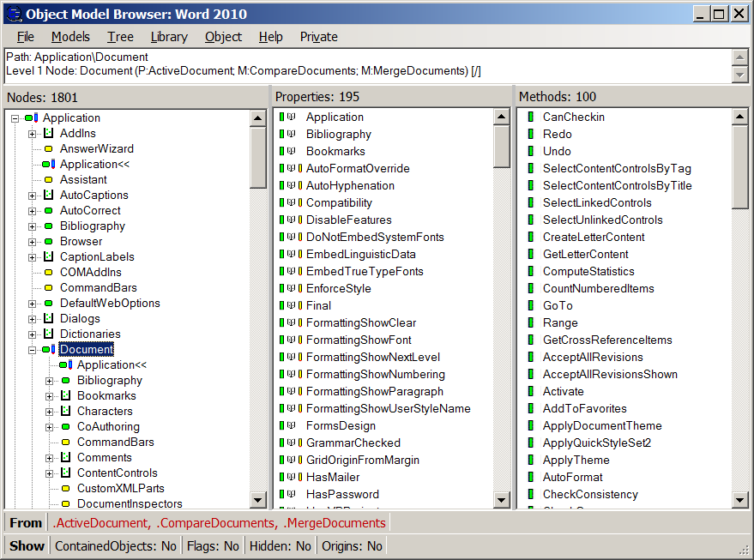Click the .MergeDocuments origin link
Image resolution: width=754 pixels, height=560 pixels.
[x=335, y=522]
